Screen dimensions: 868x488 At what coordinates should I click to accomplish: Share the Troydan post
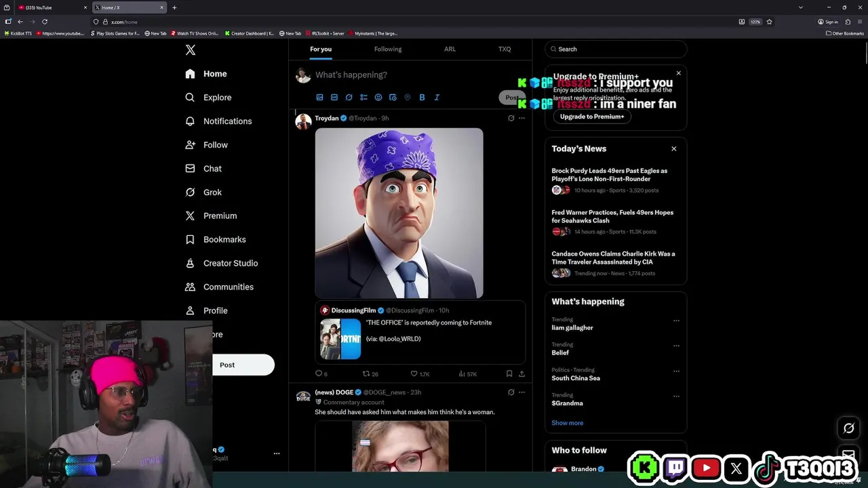[521, 374]
